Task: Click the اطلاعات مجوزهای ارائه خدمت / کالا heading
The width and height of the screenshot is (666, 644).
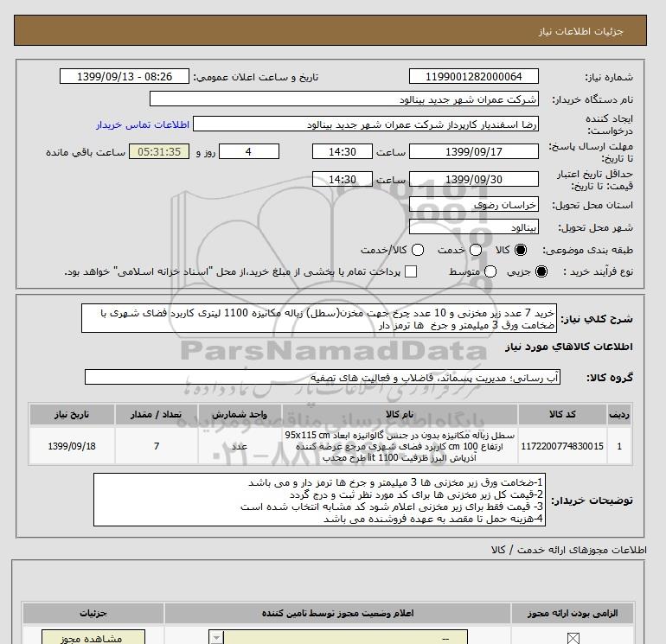Action: coord(569,550)
